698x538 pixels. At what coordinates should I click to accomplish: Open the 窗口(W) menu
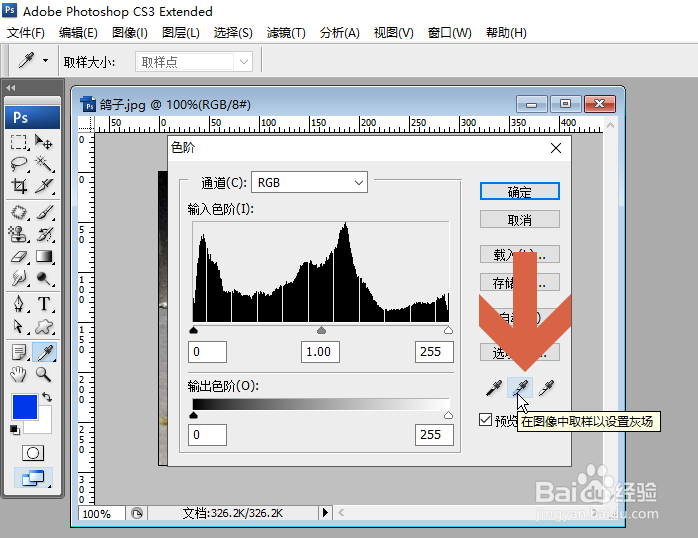pos(449,33)
